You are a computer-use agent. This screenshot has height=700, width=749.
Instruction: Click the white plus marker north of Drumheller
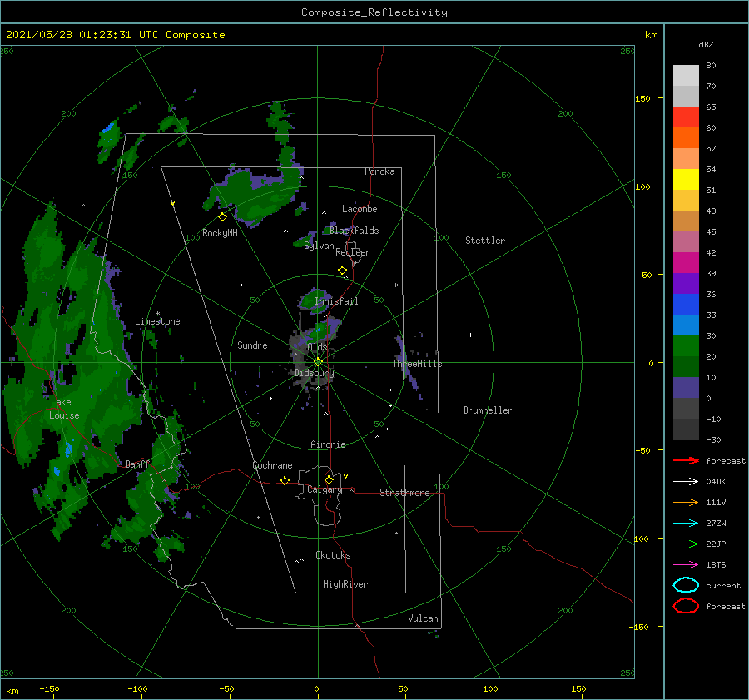point(470,335)
